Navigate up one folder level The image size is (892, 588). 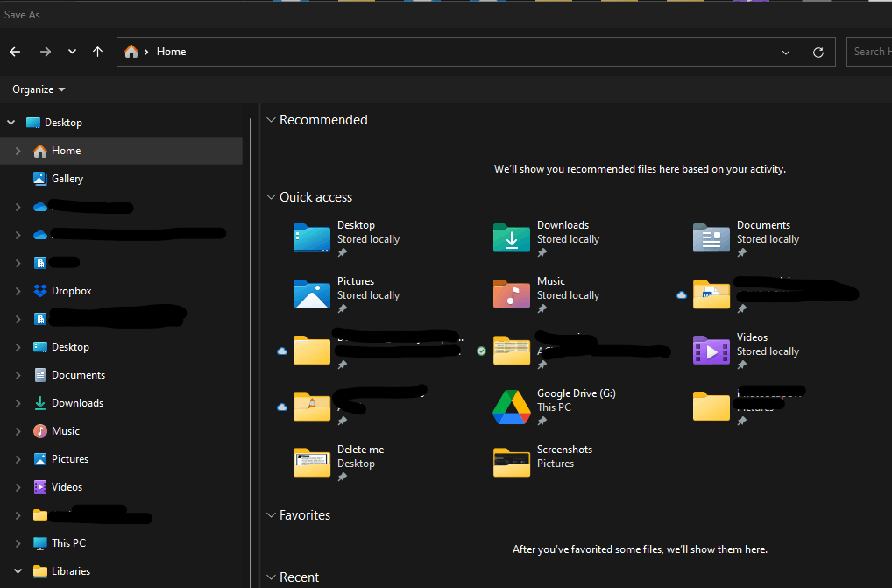97,51
